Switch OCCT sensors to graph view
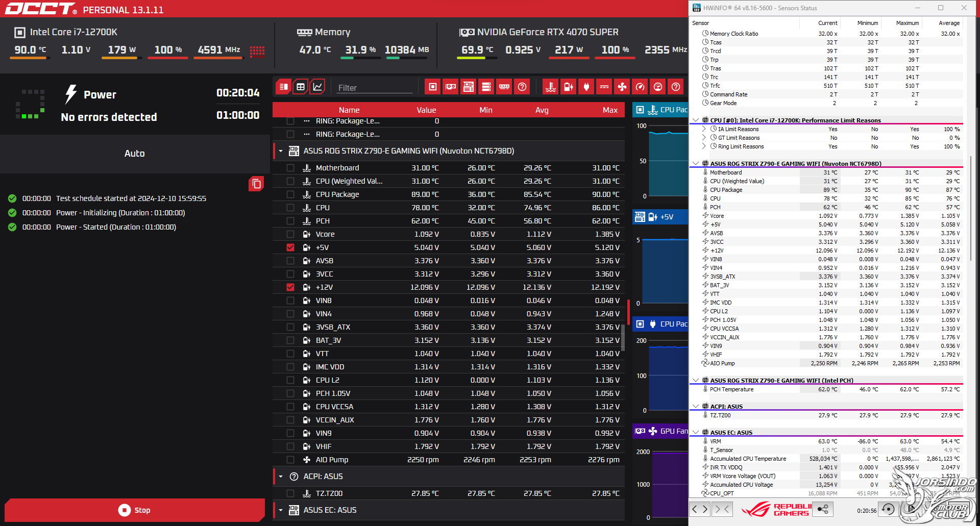The height and width of the screenshot is (526, 980). pos(317,87)
